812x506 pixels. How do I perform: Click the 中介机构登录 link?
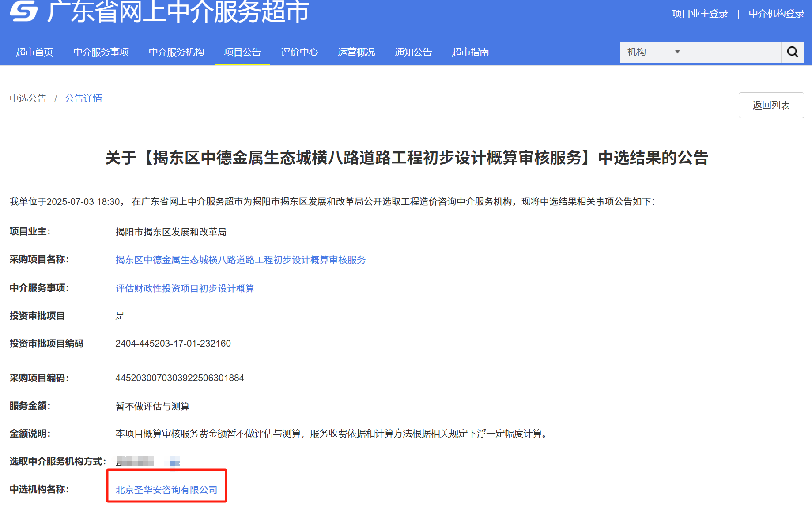[776, 14]
